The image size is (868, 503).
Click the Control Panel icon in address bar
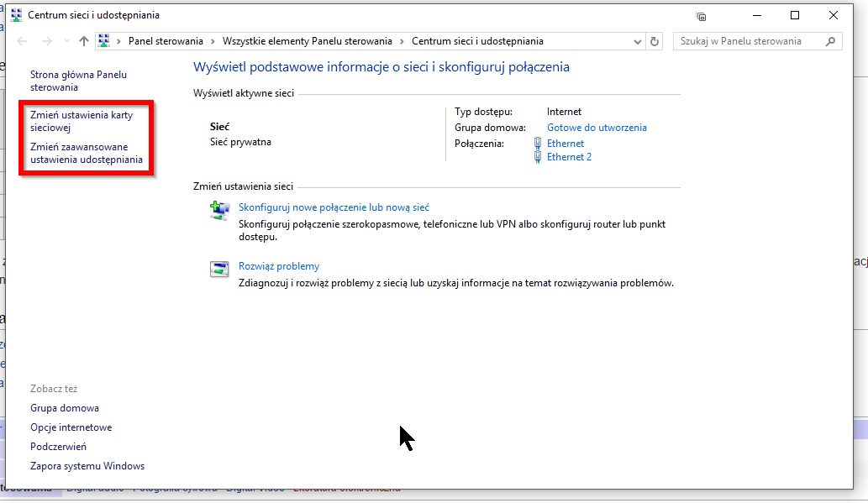[104, 41]
